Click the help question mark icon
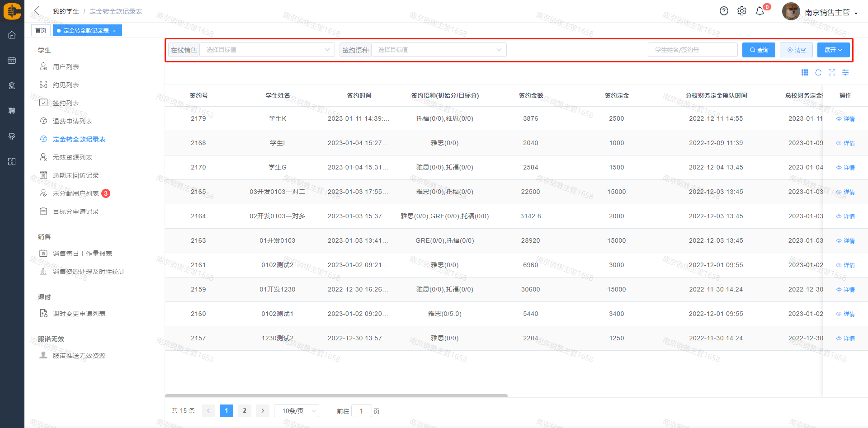 (x=724, y=11)
